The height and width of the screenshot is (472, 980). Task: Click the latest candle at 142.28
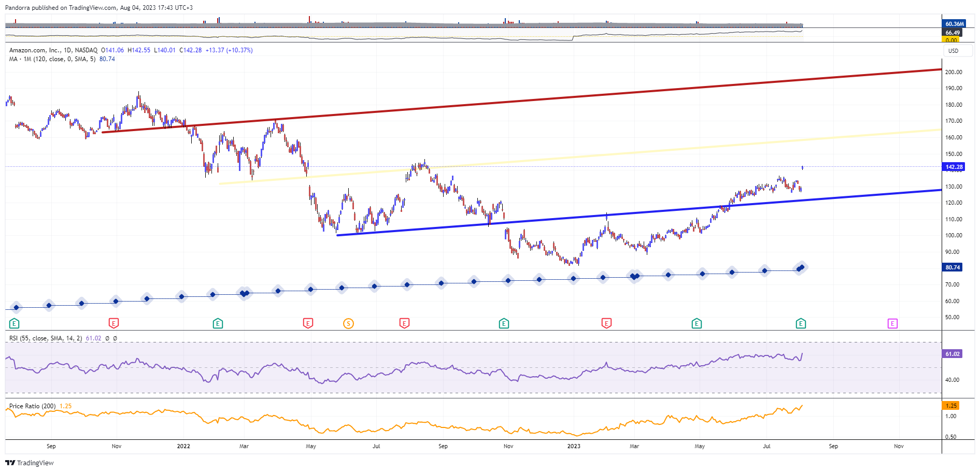coord(802,167)
